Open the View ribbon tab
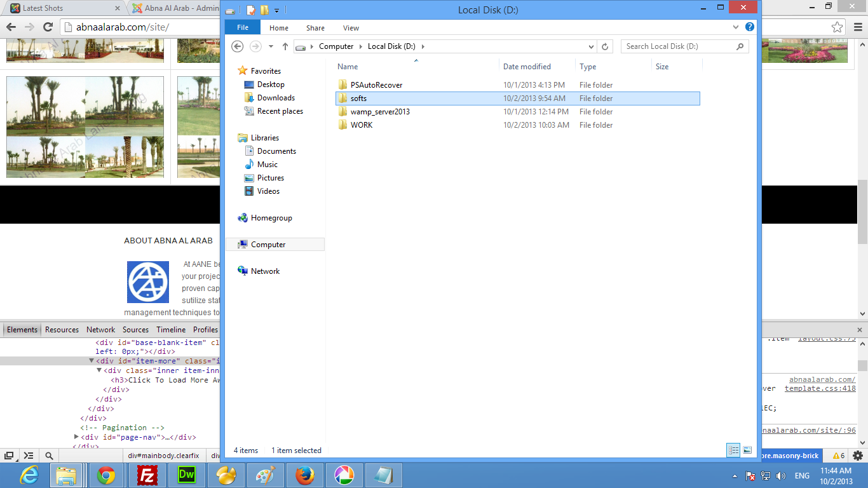Viewport: 868px width, 488px height. 351,28
